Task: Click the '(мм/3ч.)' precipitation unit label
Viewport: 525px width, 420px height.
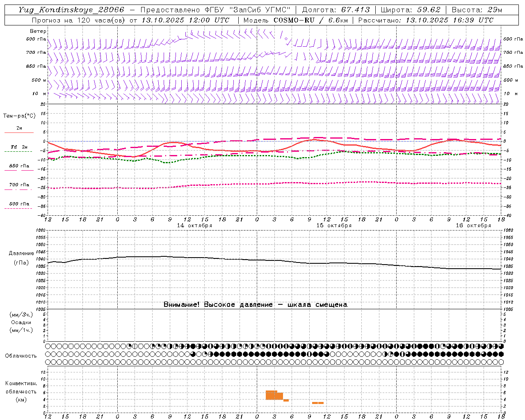Action: pos(21,315)
